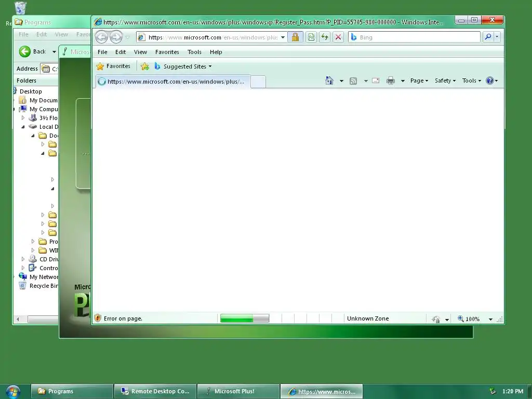Click the system tray network icon

point(493,391)
